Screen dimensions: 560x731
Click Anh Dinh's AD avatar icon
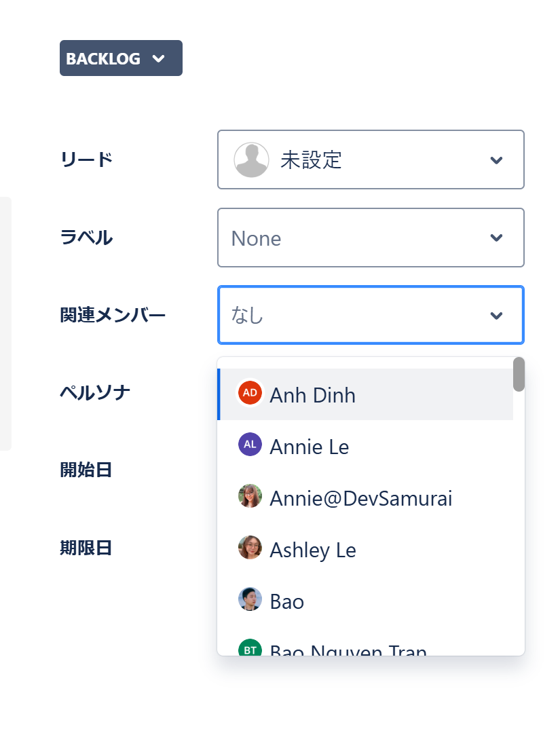(x=250, y=393)
